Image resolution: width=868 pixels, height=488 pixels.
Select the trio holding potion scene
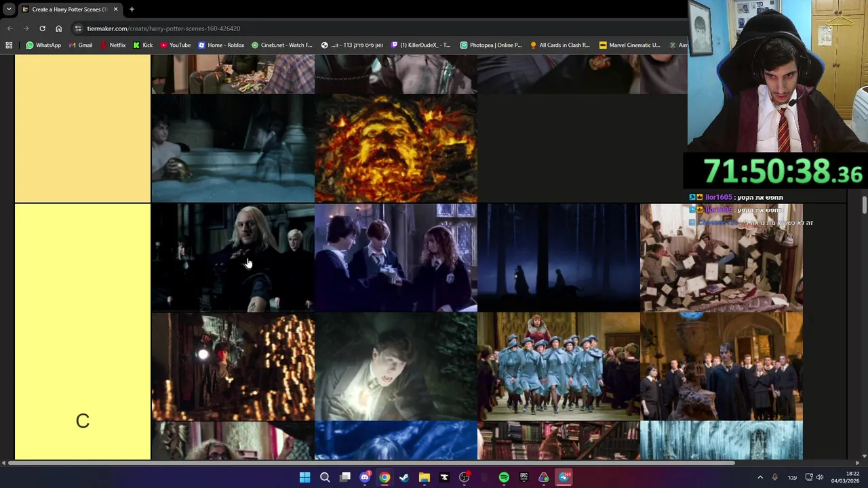[x=396, y=258]
